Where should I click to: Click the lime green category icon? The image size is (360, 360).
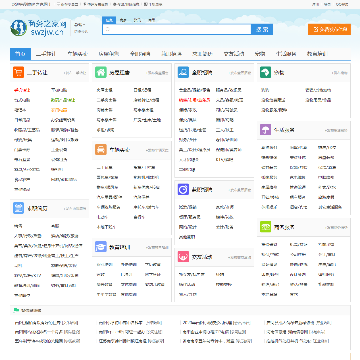266,227
